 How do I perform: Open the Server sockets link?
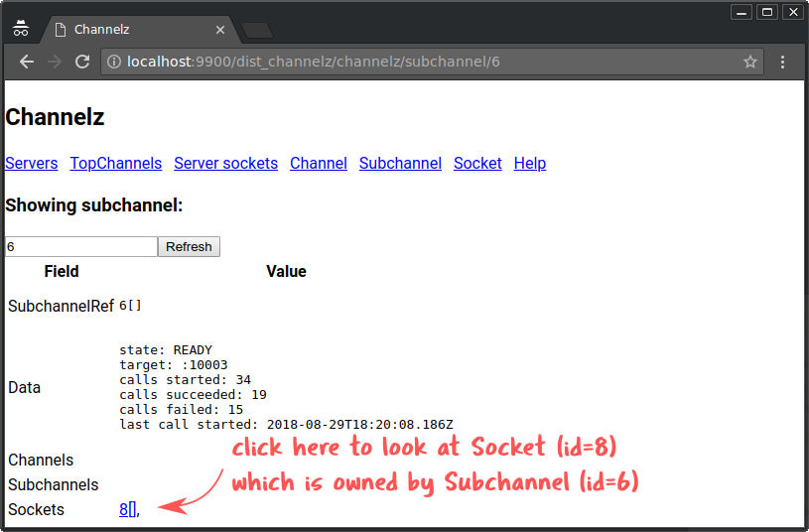coord(225,163)
